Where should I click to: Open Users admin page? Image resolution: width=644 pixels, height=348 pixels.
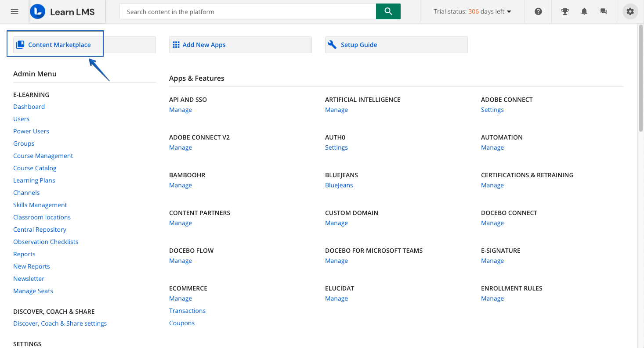tap(22, 119)
